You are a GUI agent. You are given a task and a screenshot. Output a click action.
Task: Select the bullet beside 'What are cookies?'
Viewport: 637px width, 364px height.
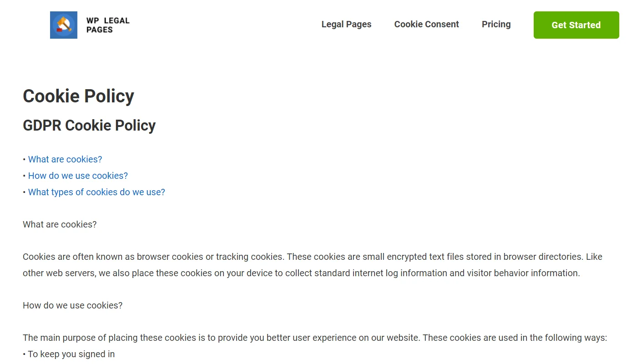point(24,160)
